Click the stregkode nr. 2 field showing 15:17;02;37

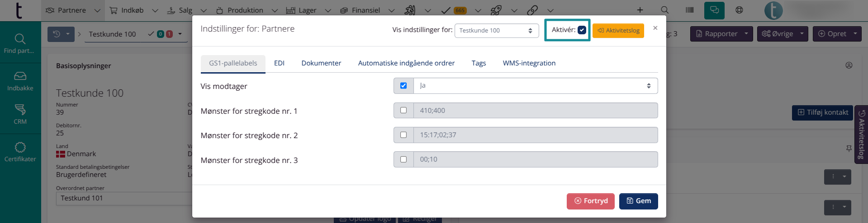(x=536, y=135)
